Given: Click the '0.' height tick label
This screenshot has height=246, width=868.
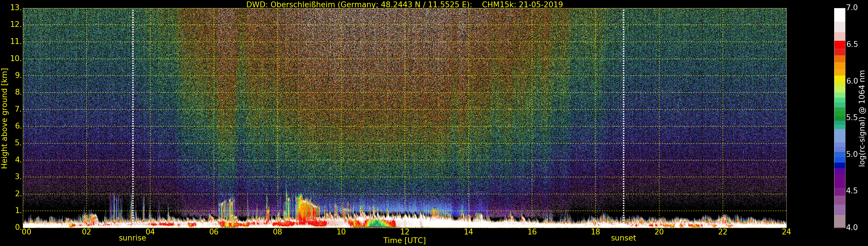Looking at the screenshot, I should (x=18, y=227).
